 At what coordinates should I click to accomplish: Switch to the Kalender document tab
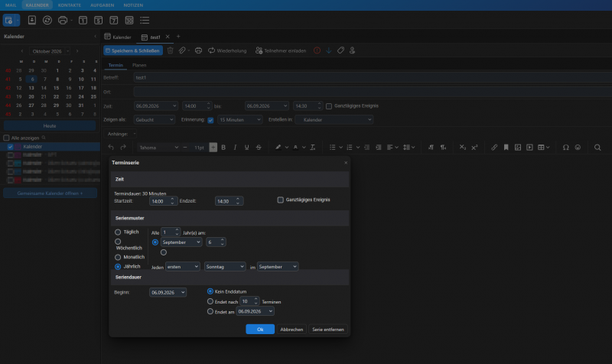tap(118, 37)
